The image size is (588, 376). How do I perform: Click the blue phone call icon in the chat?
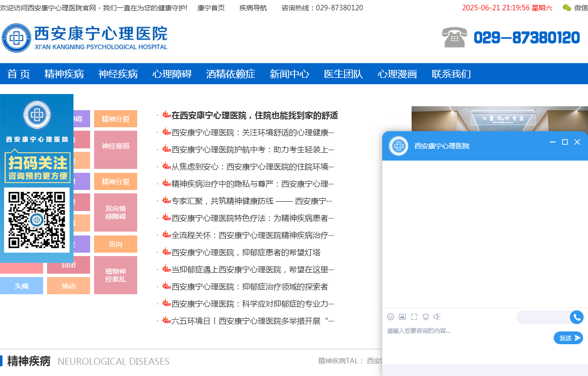576,317
